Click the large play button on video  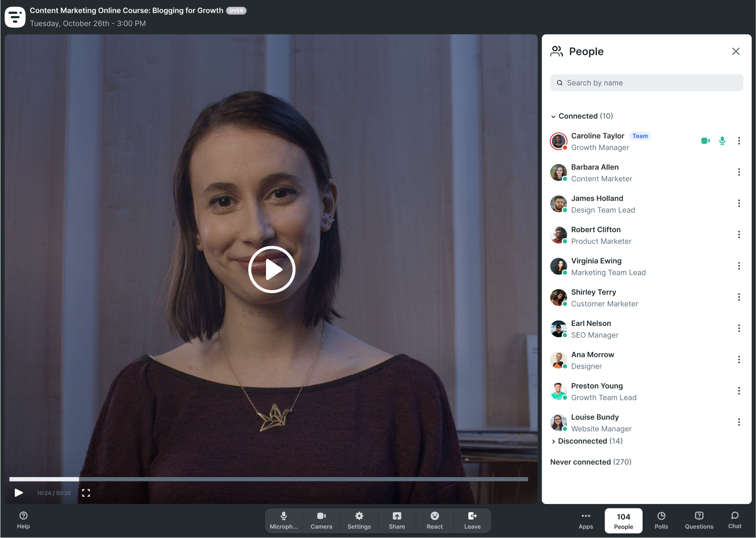tap(272, 269)
